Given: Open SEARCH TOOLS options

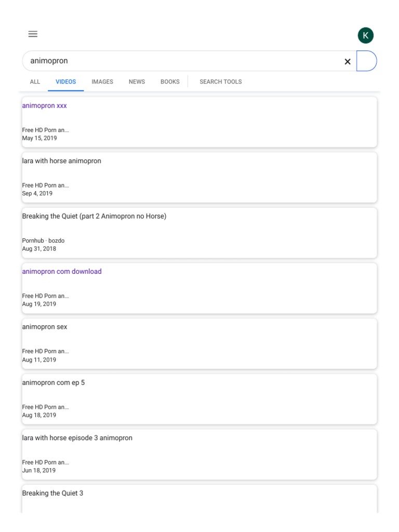Looking at the screenshot, I should 220,82.
